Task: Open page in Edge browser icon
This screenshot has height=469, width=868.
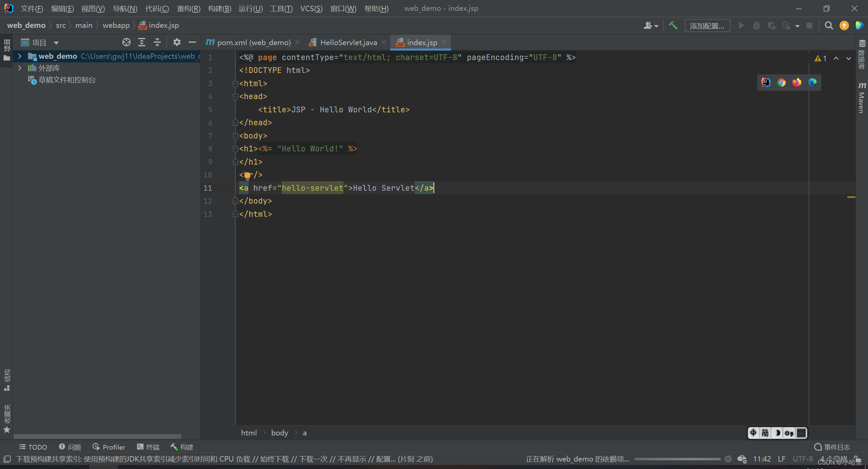Action: tap(812, 82)
